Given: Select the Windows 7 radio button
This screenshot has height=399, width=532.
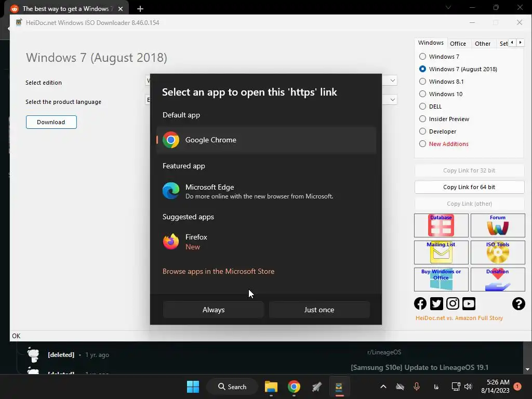Looking at the screenshot, I should 422,56.
